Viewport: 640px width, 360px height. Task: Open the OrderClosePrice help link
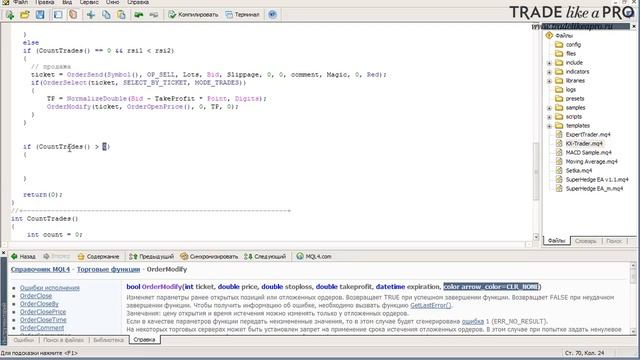tap(43, 312)
